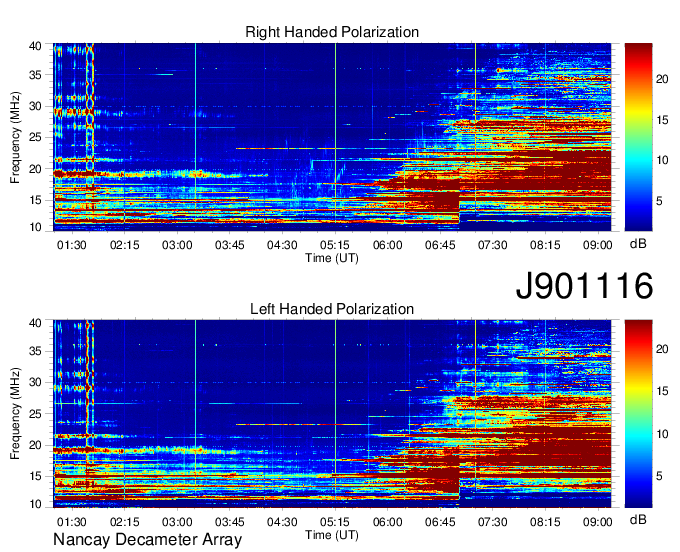Click the 03:45 time tick of Right Handed plot

(x=230, y=245)
